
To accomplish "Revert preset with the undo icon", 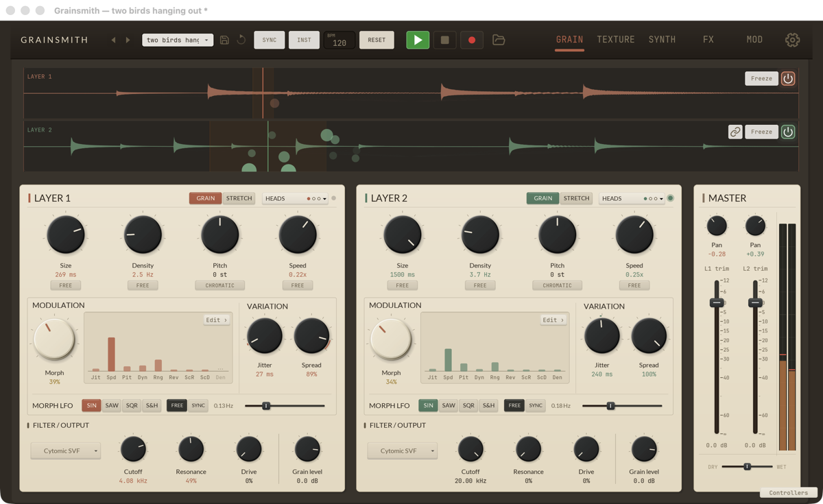I will point(241,40).
